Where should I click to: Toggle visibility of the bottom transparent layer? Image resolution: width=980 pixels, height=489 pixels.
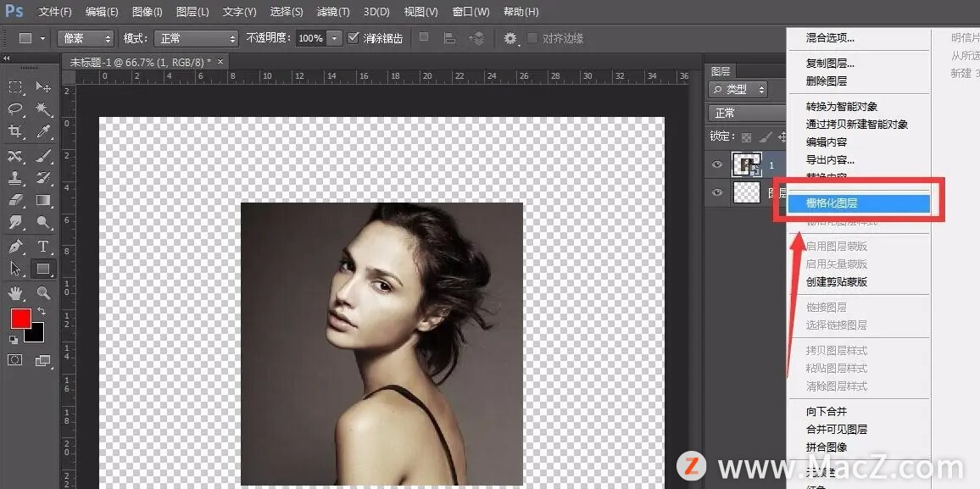(x=718, y=192)
